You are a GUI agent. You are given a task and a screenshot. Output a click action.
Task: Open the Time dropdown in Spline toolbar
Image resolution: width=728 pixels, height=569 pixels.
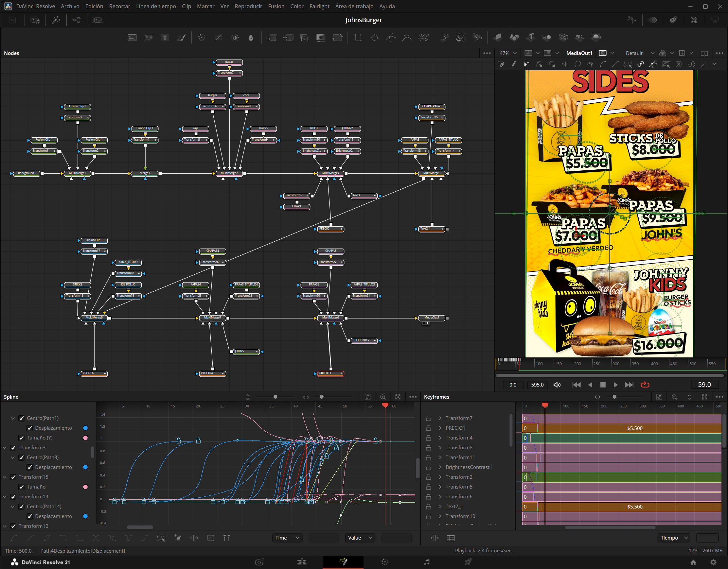[287, 538]
